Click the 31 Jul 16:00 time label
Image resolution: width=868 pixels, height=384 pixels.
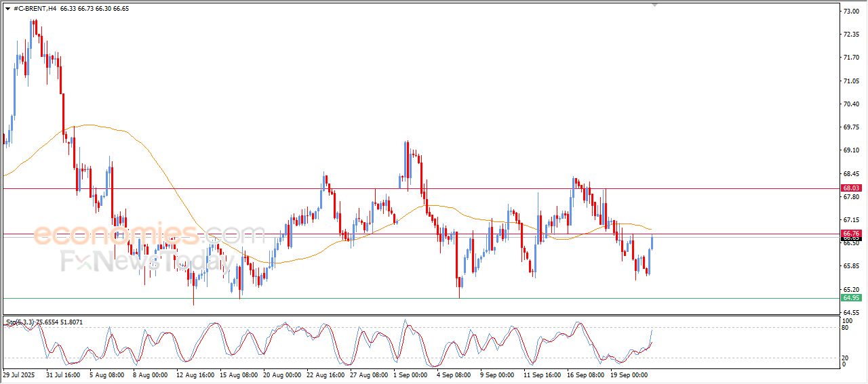(x=63, y=374)
